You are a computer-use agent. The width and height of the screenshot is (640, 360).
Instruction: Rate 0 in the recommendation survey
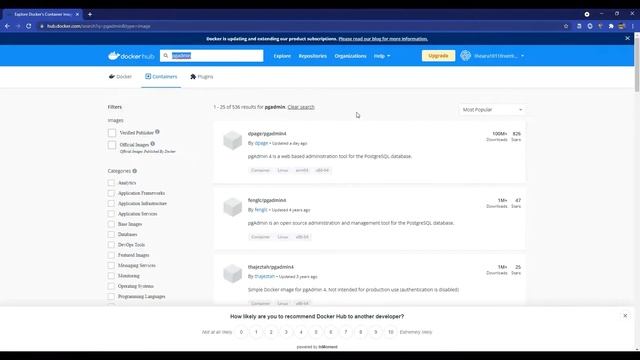(x=241, y=332)
